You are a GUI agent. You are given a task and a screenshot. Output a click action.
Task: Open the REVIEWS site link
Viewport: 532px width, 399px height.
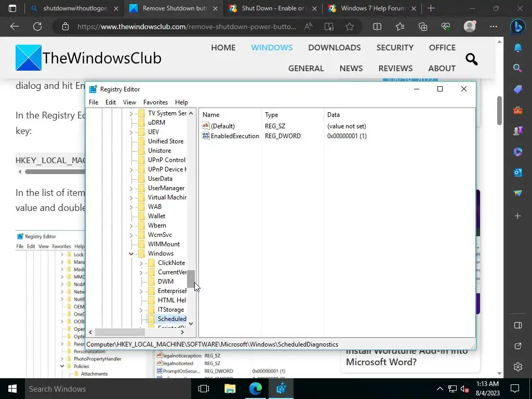point(395,68)
